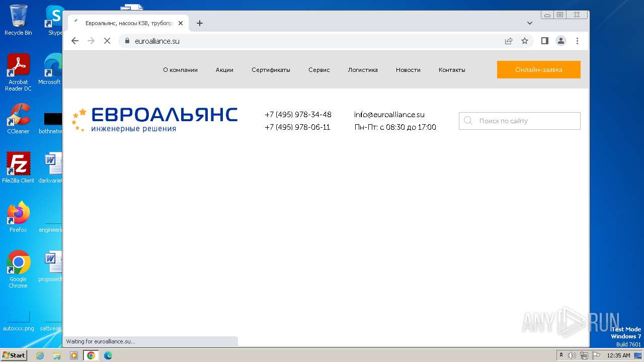Open the Recycle Bin desktop icon

coord(18,20)
